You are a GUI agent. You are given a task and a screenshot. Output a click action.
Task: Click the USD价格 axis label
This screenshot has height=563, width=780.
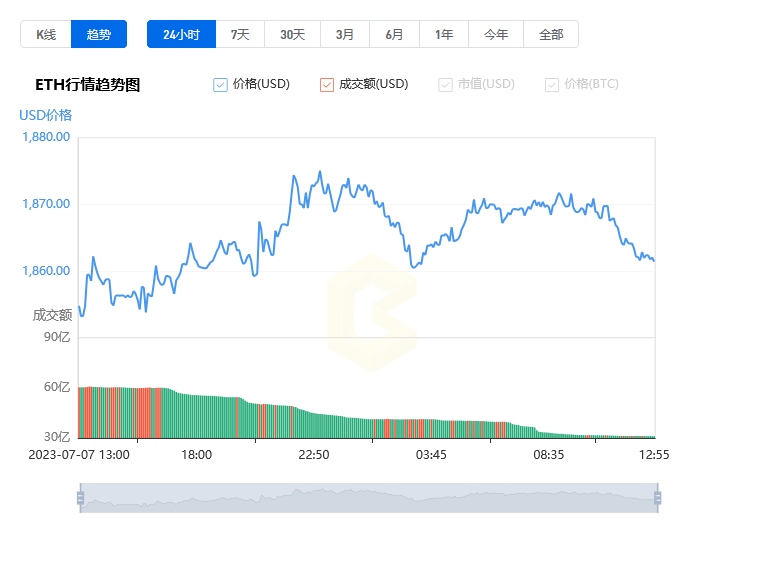[x=46, y=115]
